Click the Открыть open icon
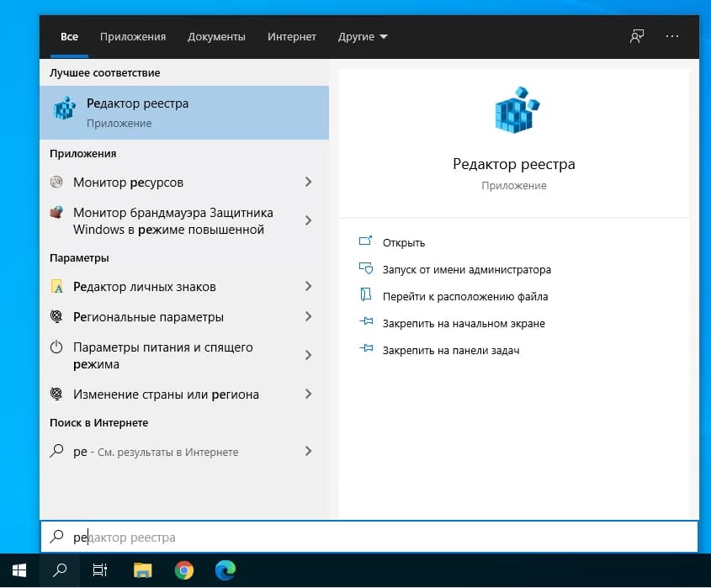 365,241
